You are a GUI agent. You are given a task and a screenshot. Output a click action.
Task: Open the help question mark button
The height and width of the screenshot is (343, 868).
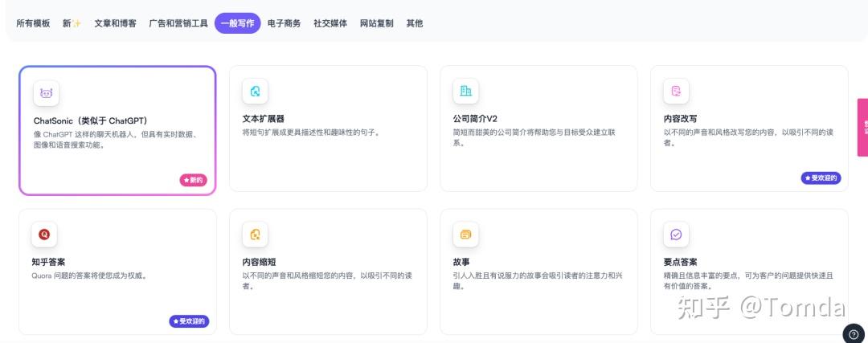853,333
